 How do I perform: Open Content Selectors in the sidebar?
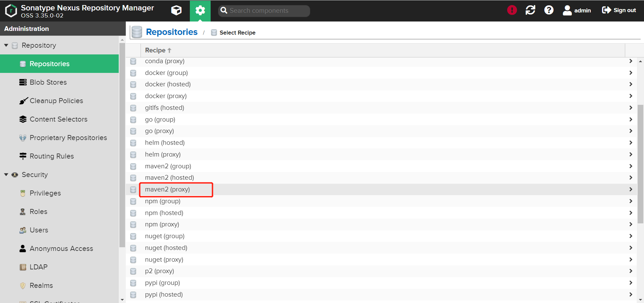tap(59, 119)
